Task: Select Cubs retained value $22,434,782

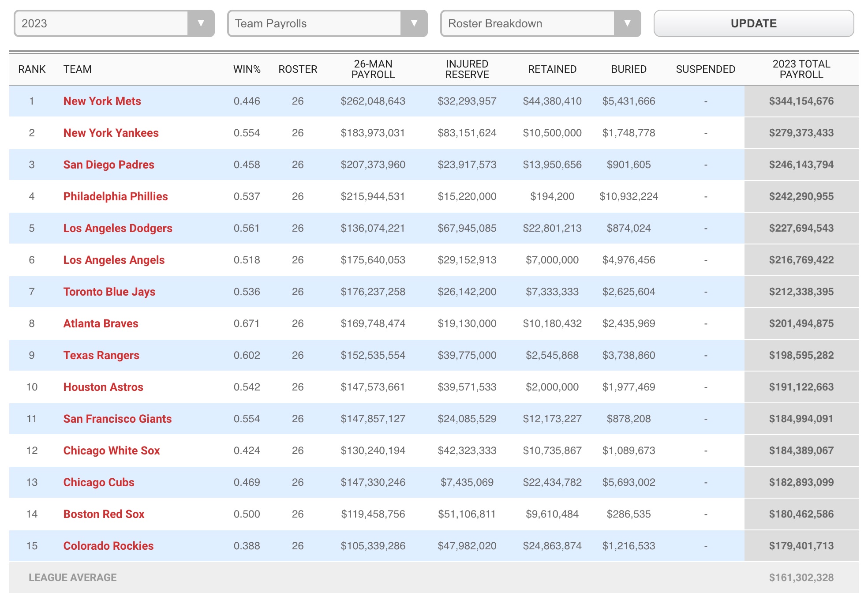Action: pos(552,482)
